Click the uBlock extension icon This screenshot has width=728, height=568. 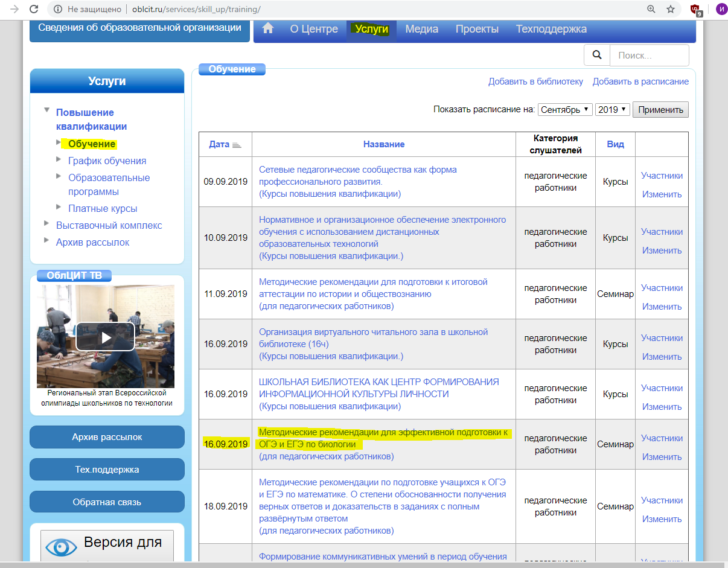pos(695,10)
